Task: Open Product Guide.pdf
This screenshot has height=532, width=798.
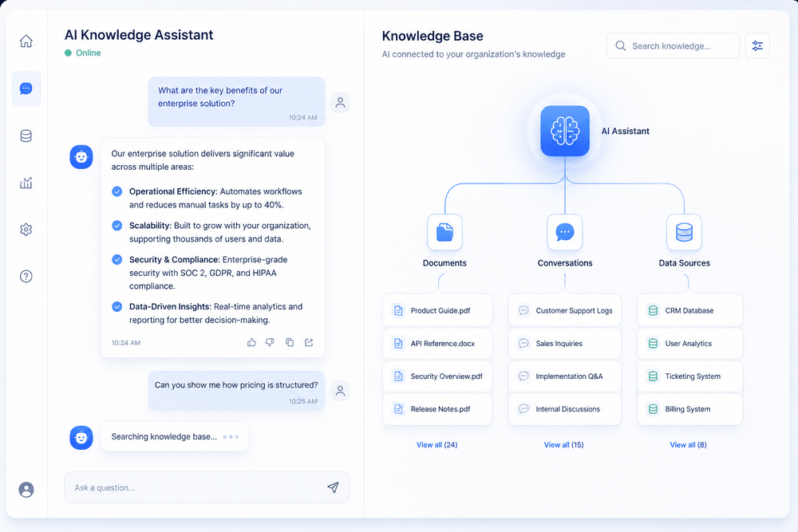Action: 437,310
